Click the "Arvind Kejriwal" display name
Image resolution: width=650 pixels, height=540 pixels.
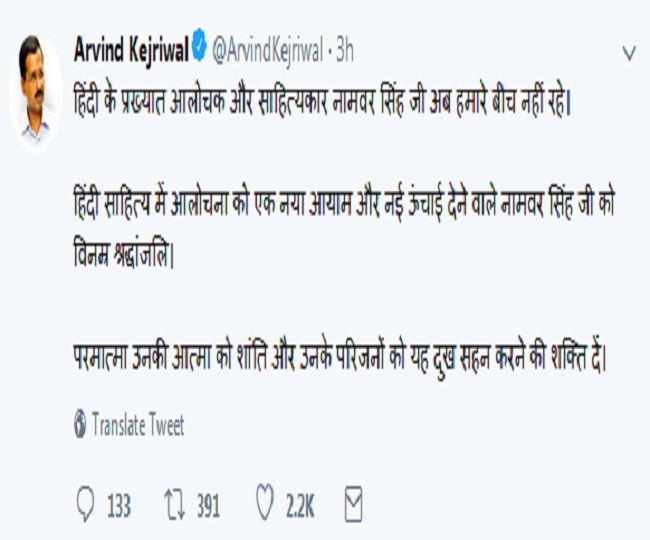point(131,48)
